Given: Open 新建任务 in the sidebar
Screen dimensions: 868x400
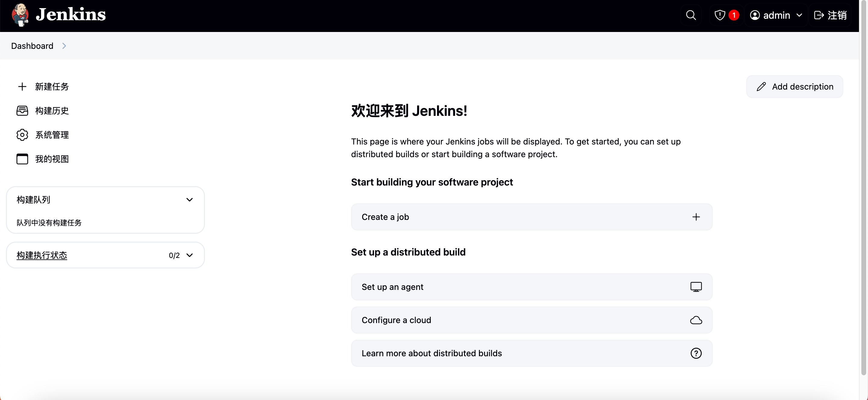Looking at the screenshot, I should pyautogui.click(x=52, y=87).
